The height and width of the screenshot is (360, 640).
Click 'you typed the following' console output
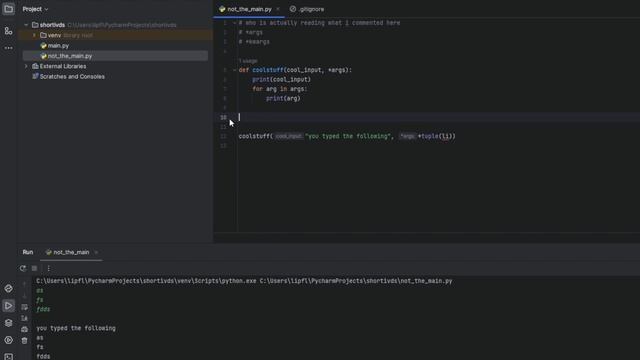[x=76, y=328]
